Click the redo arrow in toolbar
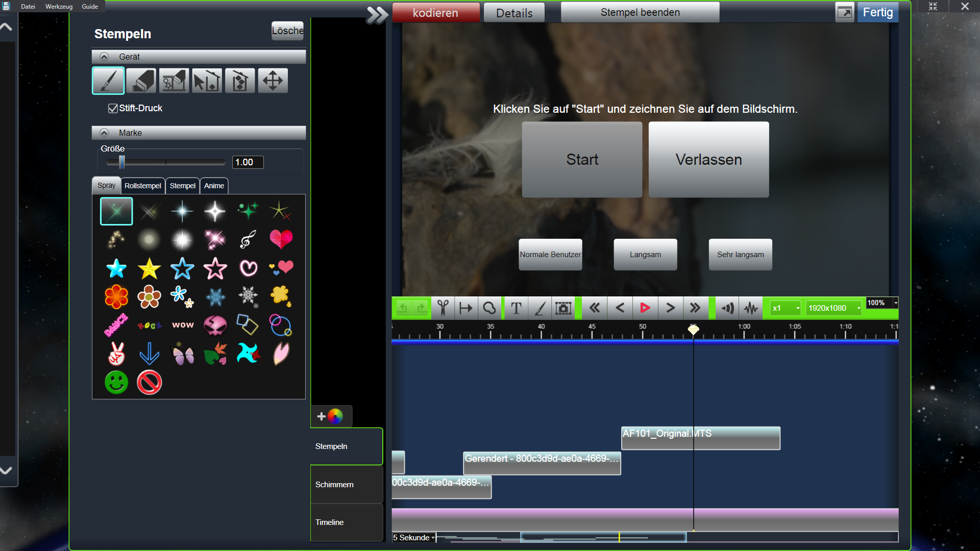 [x=421, y=308]
